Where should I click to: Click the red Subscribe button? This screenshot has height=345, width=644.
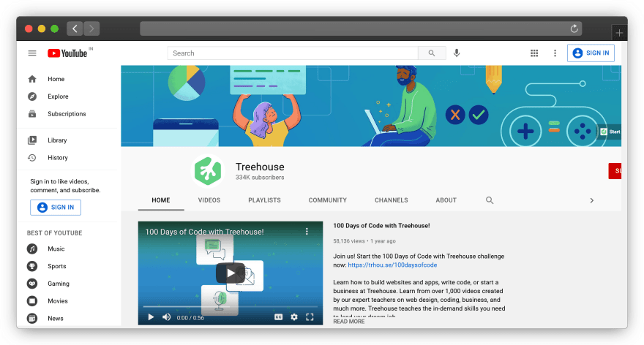click(615, 171)
